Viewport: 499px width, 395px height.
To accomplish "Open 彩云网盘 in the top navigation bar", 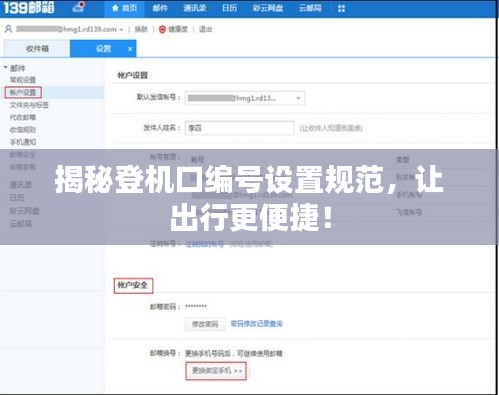I will pyautogui.click(x=268, y=8).
